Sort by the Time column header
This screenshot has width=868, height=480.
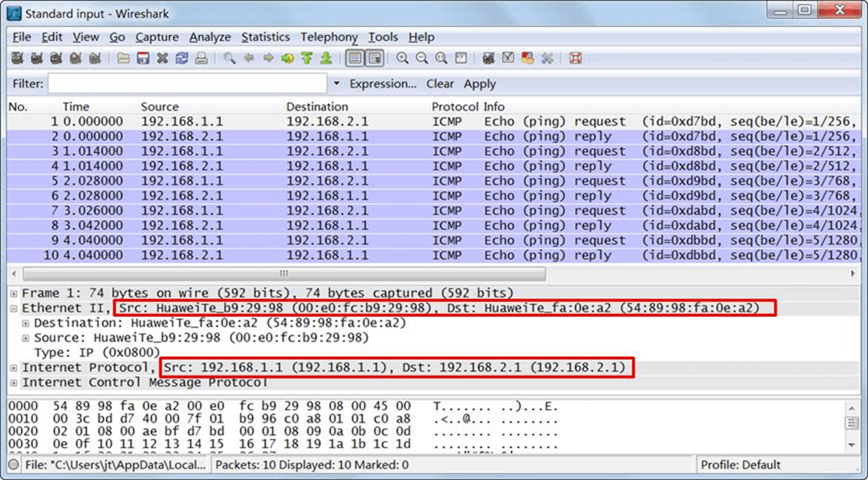coord(76,106)
